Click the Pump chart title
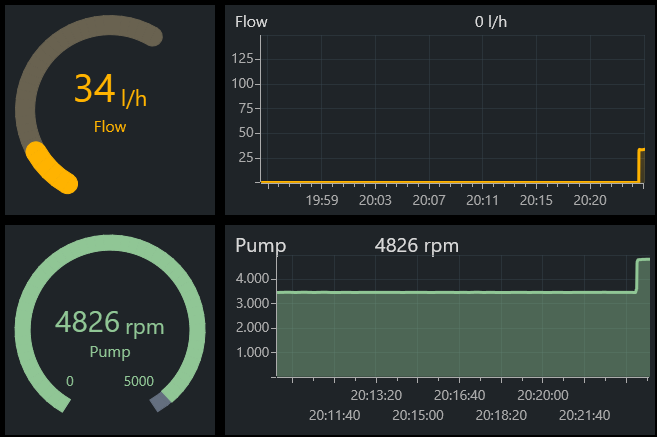This screenshot has height=437, width=657. pos(261,246)
